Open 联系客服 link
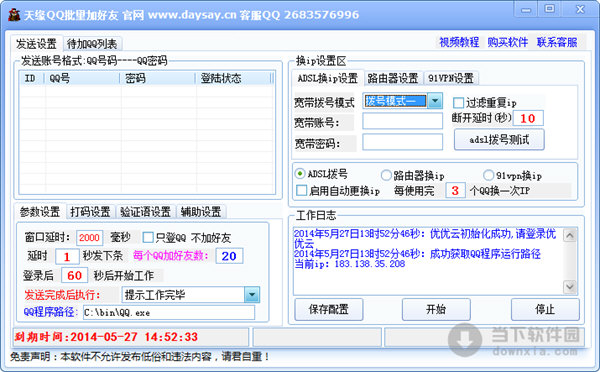The width and height of the screenshot is (600, 372). 557,42
